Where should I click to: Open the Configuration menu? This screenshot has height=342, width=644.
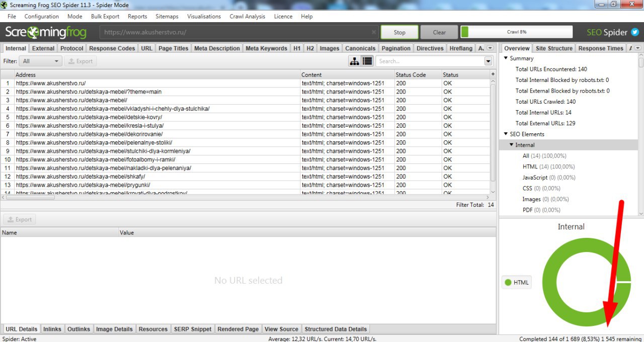[42, 16]
